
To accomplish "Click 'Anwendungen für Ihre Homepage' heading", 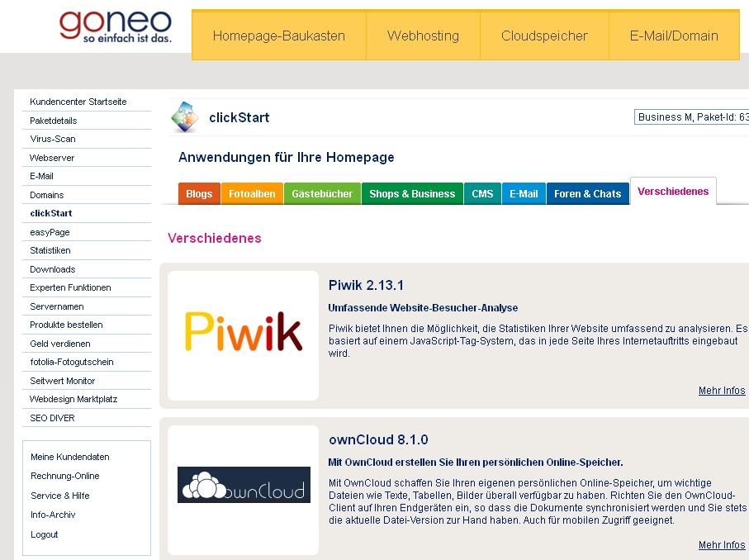I will point(286,157).
